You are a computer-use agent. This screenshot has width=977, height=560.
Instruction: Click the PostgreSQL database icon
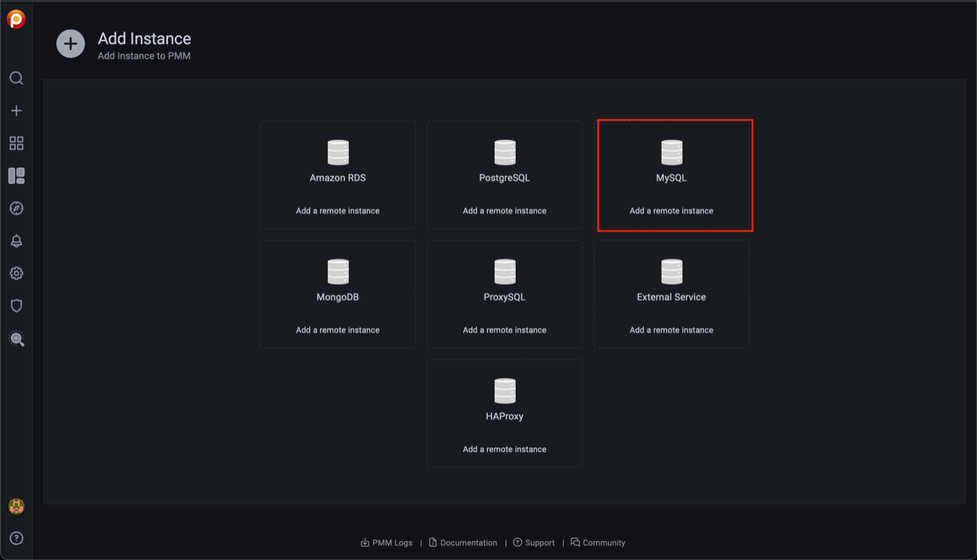point(505,153)
